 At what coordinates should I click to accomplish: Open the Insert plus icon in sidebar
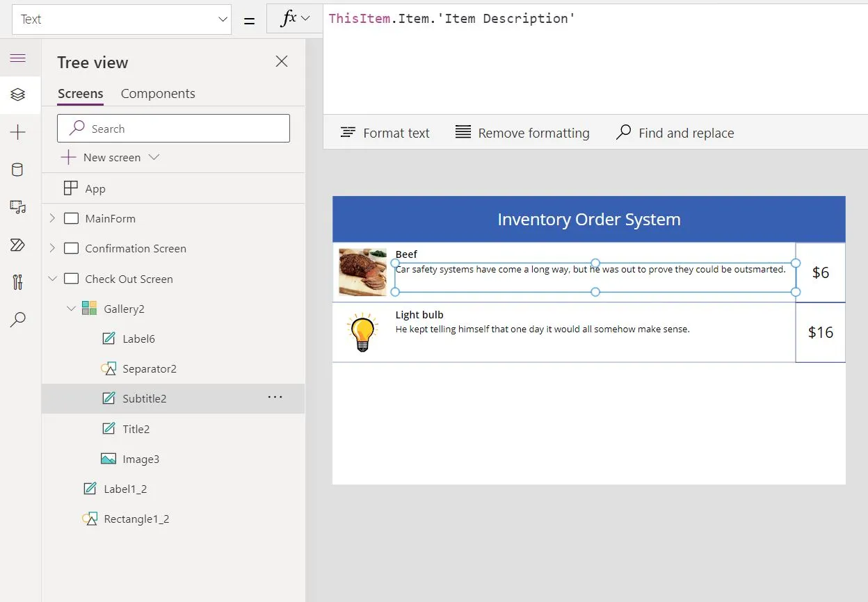(18, 132)
